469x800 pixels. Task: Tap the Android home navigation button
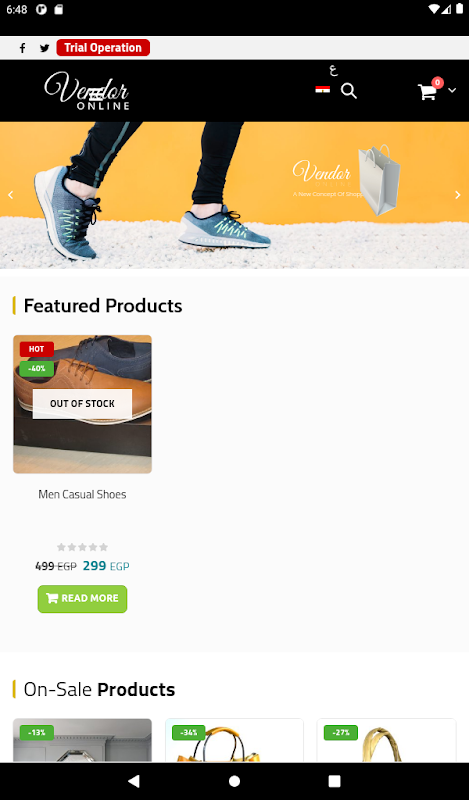pos(234,781)
